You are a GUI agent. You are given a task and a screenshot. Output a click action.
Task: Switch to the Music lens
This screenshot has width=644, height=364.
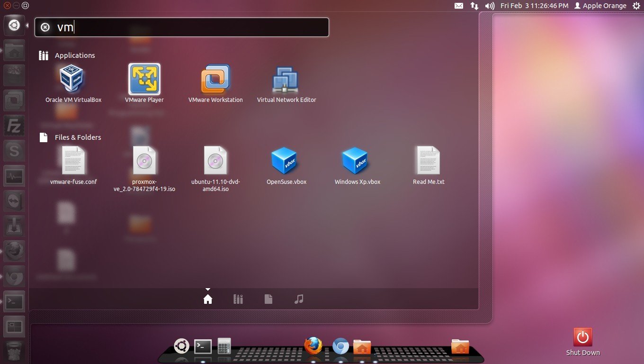pos(299,299)
